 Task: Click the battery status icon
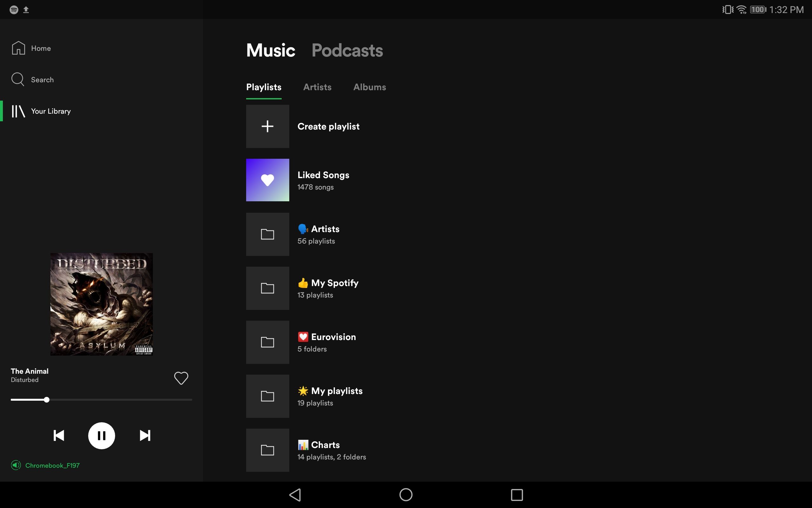click(x=758, y=10)
